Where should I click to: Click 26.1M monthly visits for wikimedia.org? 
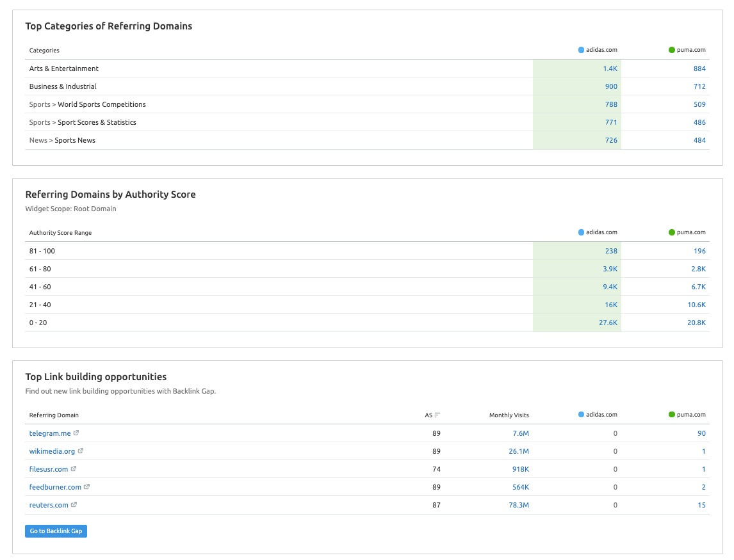519,451
